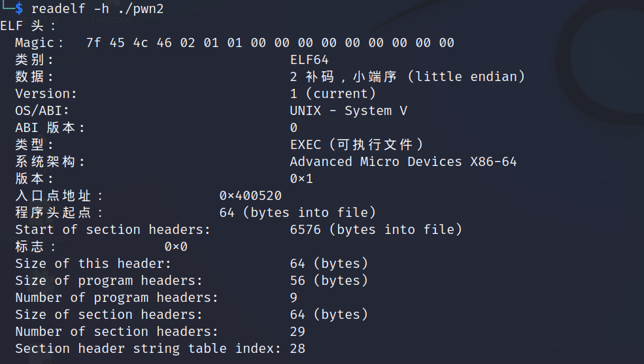Click the Number of program headers label
The width and height of the screenshot is (644, 364).
pyautogui.click(x=116, y=297)
